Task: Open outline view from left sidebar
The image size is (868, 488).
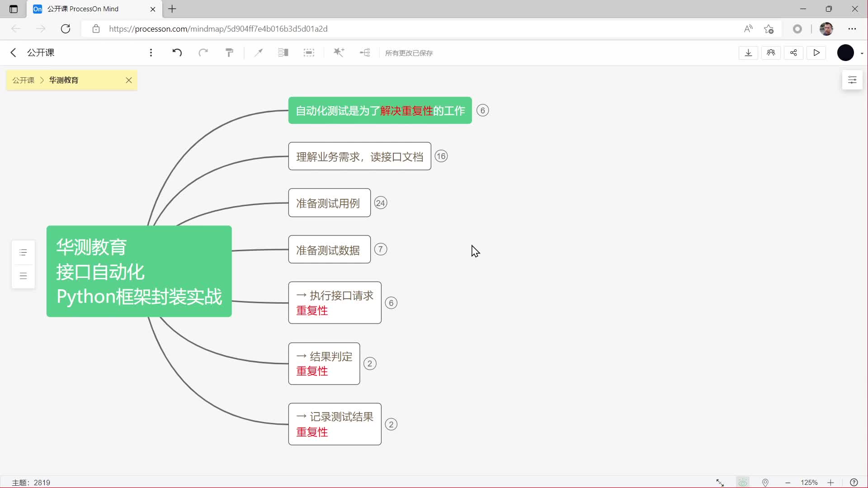Action: click(24, 253)
